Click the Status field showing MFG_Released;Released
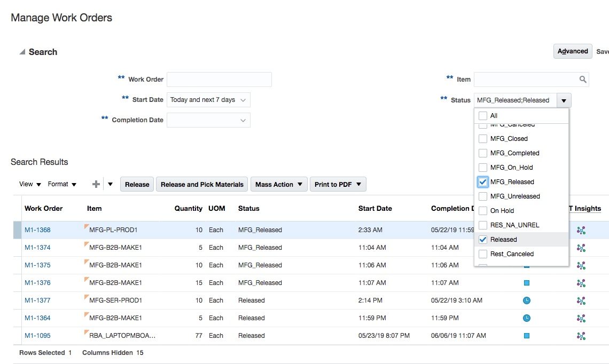 (x=516, y=100)
